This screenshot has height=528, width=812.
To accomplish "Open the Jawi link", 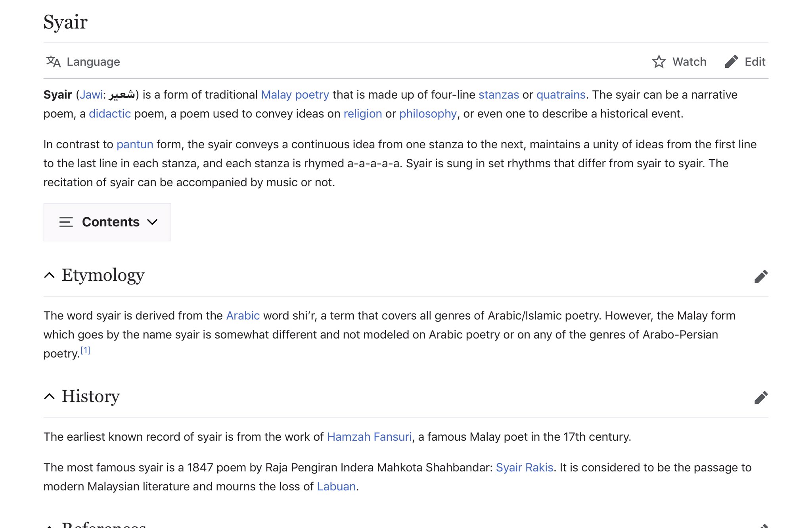I will 91,95.
